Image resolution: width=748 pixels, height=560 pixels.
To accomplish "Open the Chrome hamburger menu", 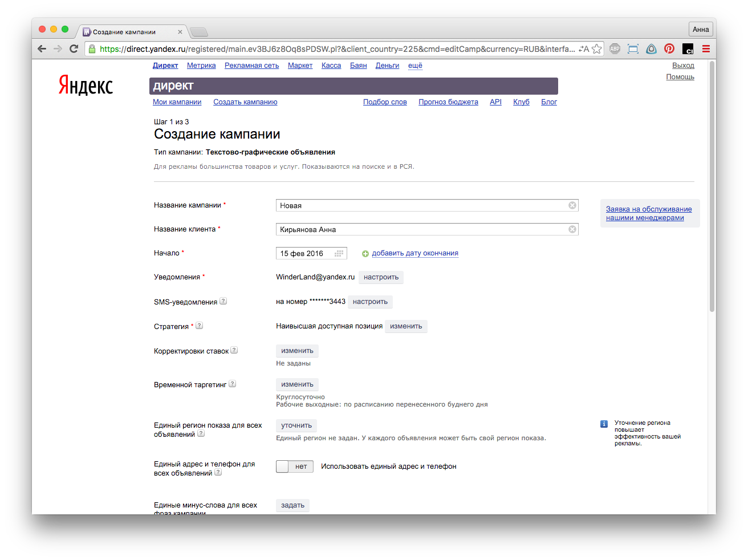I will pos(706,49).
